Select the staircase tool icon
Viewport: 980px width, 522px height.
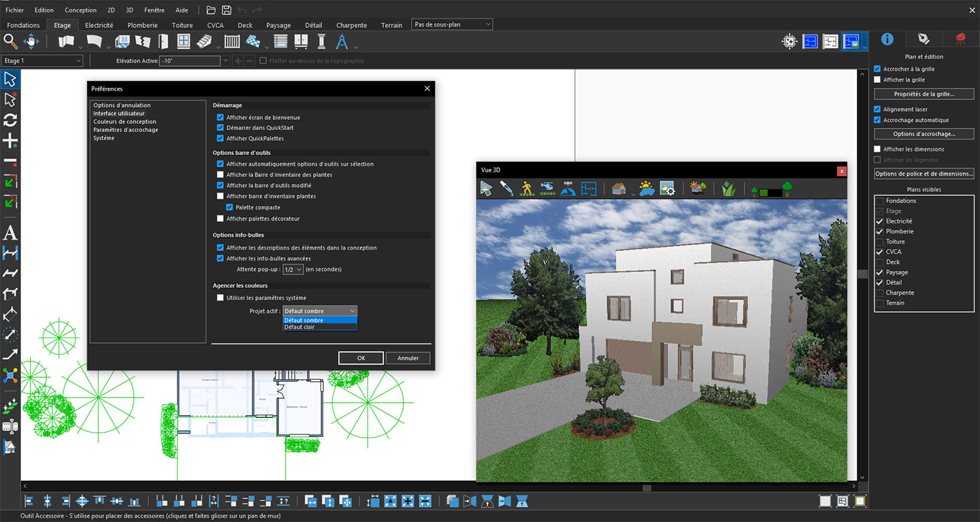pos(204,42)
